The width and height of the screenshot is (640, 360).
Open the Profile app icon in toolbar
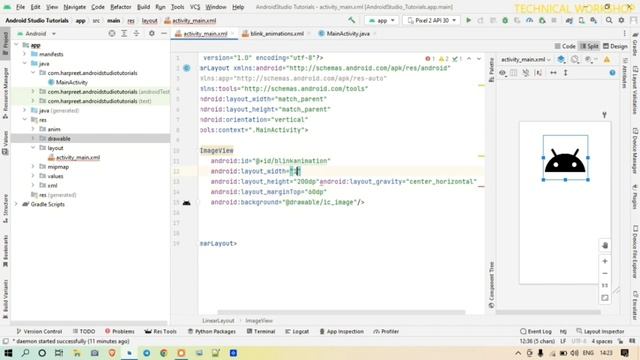point(529,20)
